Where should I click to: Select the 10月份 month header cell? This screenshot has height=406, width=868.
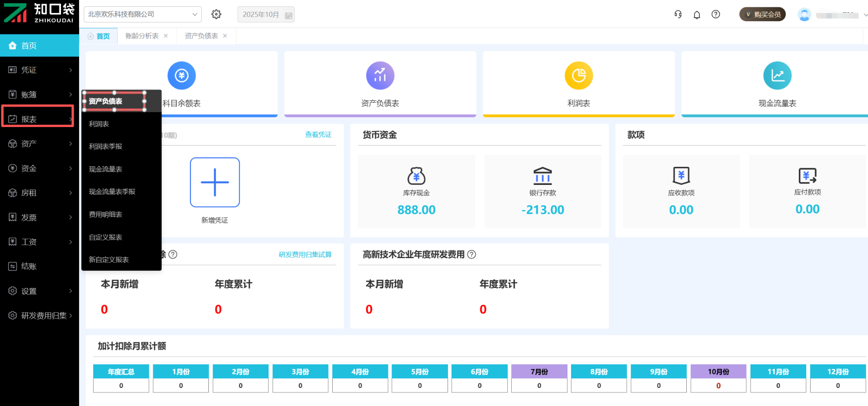(x=718, y=372)
